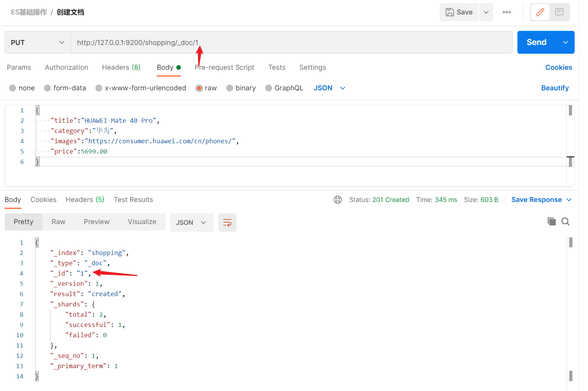Click the Send button
588x391 pixels.
click(x=536, y=42)
